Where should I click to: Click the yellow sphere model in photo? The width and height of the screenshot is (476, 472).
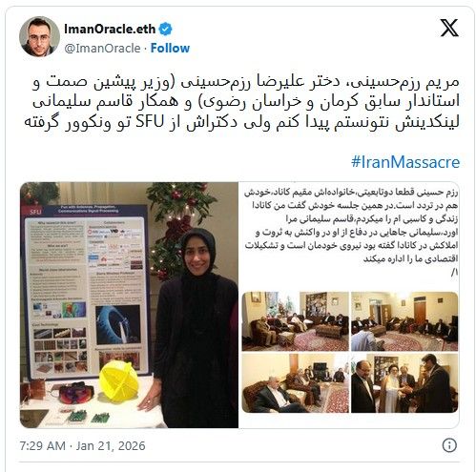point(118,380)
